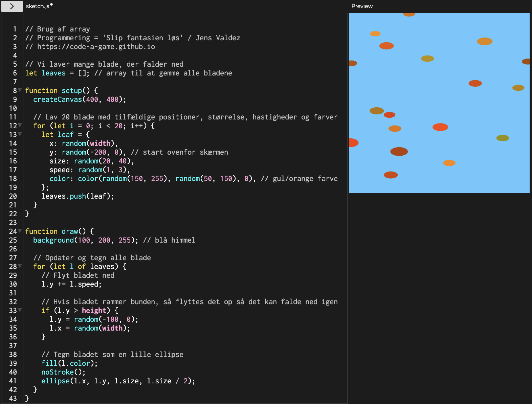
Task: Click the large dark brown leaf in preview
Action: tap(399, 151)
